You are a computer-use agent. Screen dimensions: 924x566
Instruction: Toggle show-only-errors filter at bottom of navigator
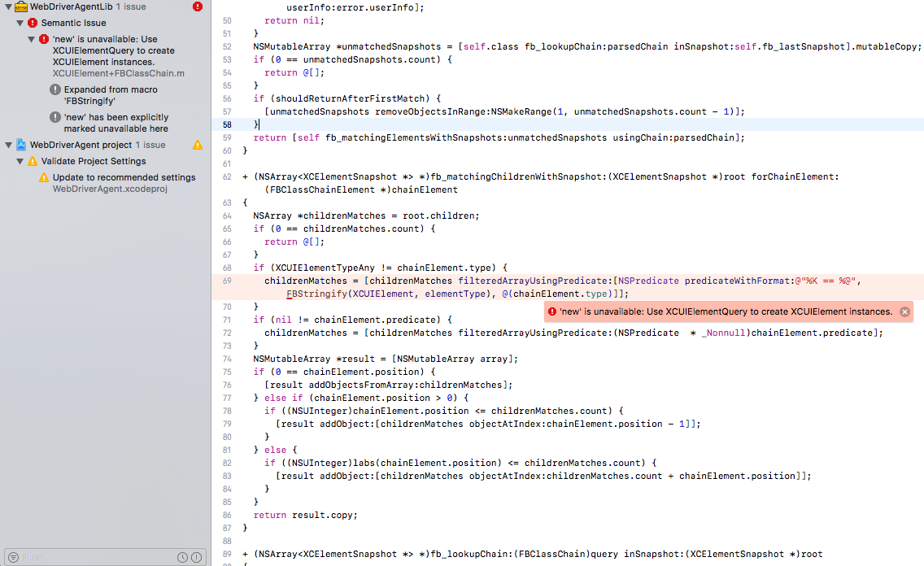pyautogui.click(x=196, y=557)
